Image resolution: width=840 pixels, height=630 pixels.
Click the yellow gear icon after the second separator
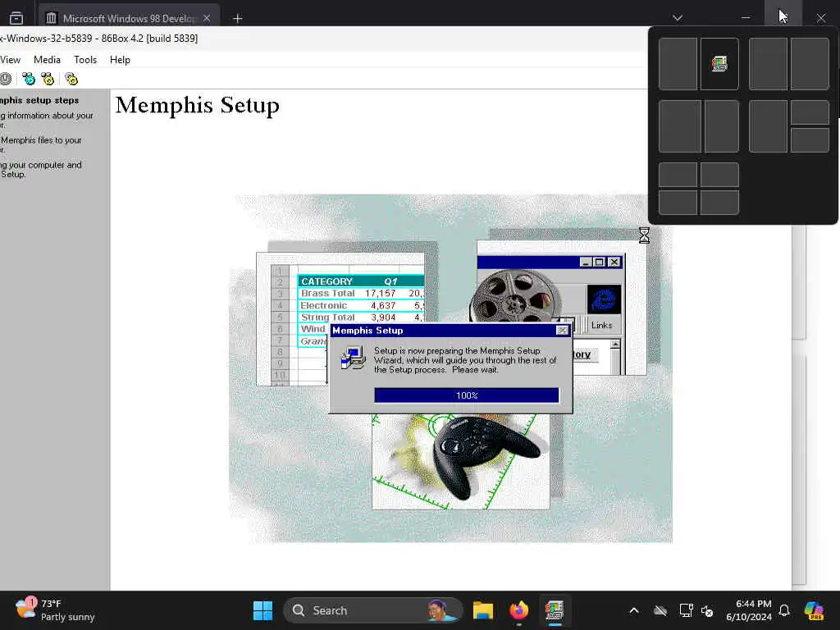(x=71, y=80)
